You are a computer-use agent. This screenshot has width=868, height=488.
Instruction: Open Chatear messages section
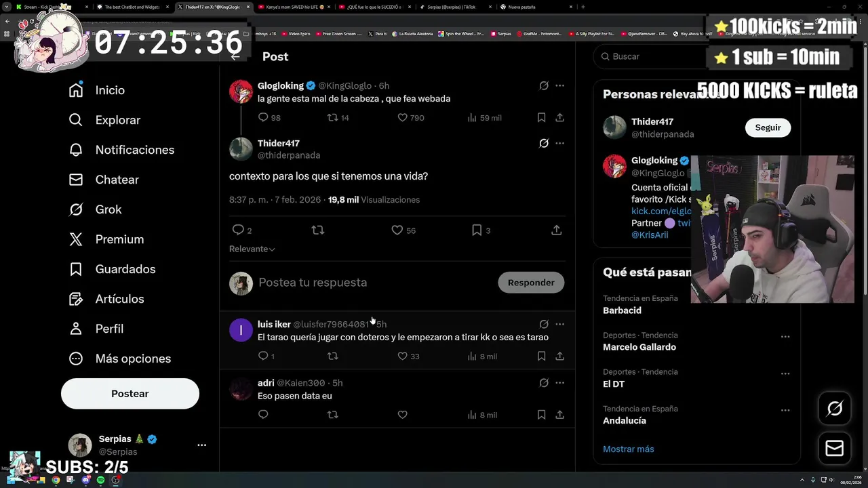pos(104,180)
